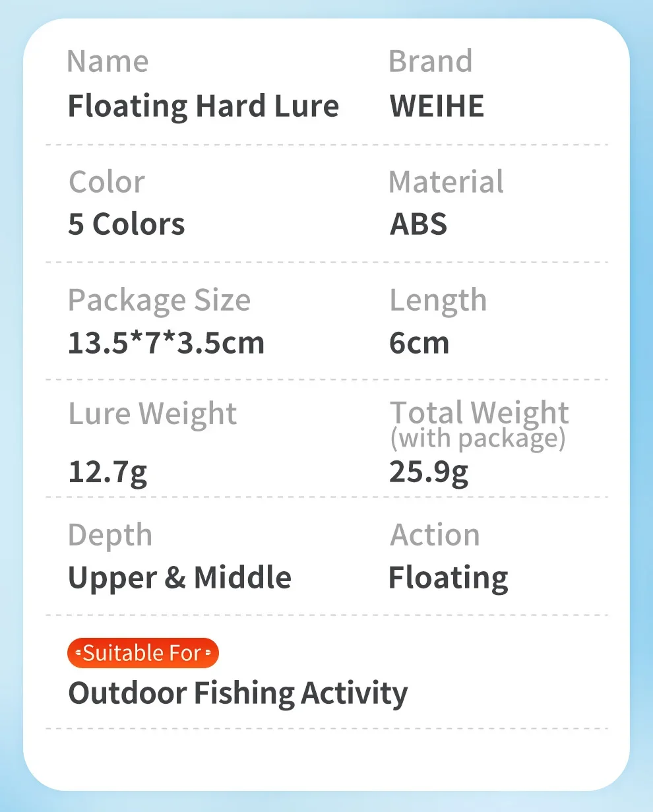Click the Depth label

[x=110, y=536]
